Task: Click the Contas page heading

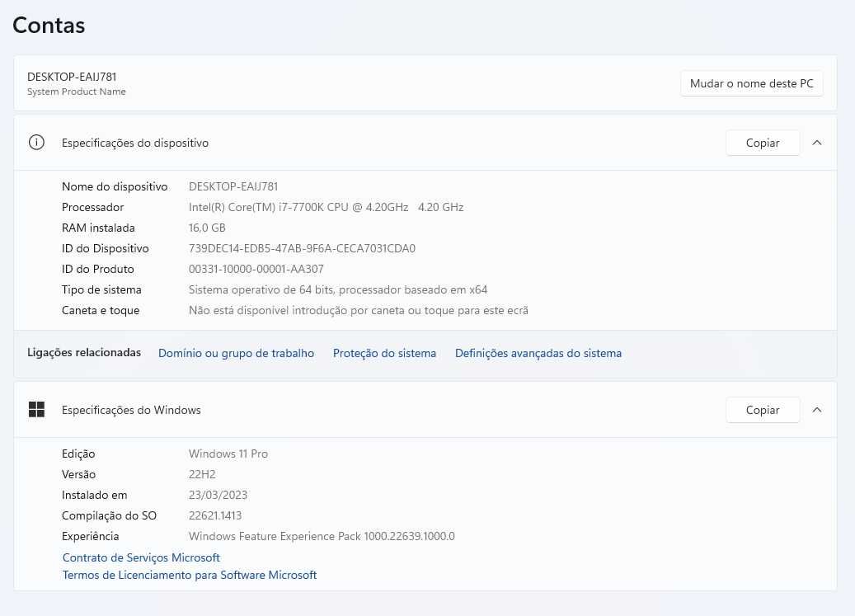Action: click(49, 26)
